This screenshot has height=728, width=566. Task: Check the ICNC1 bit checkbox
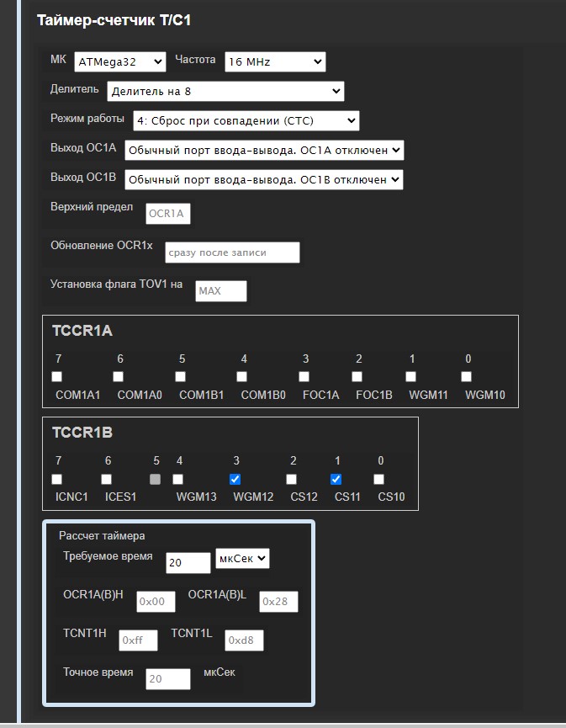57,479
